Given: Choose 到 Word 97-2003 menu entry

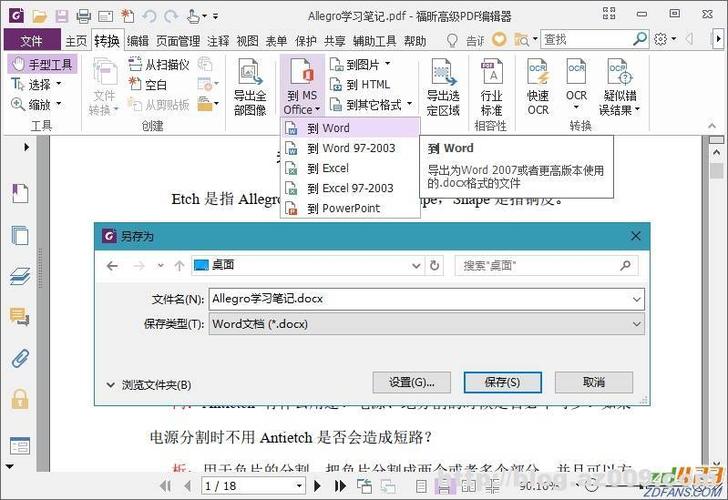Looking at the screenshot, I should pyautogui.click(x=351, y=148).
